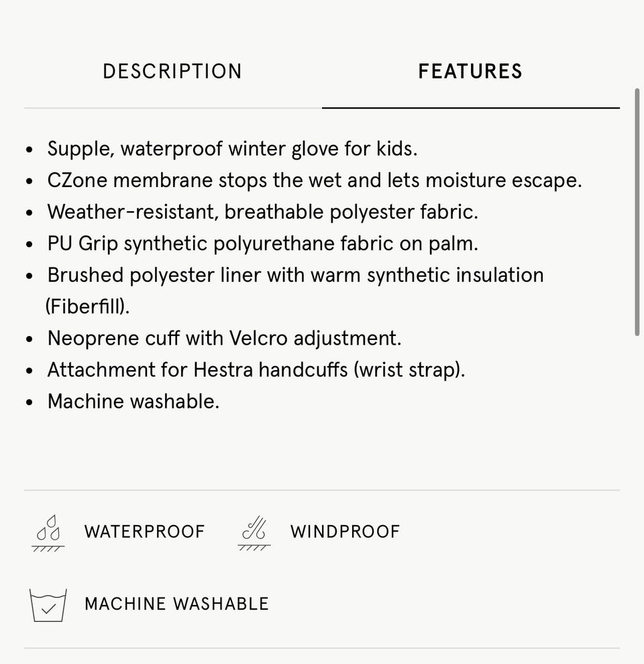Switch to the Description tab
The height and width of the screenshot is (664, 644).
tap(172, 72)
